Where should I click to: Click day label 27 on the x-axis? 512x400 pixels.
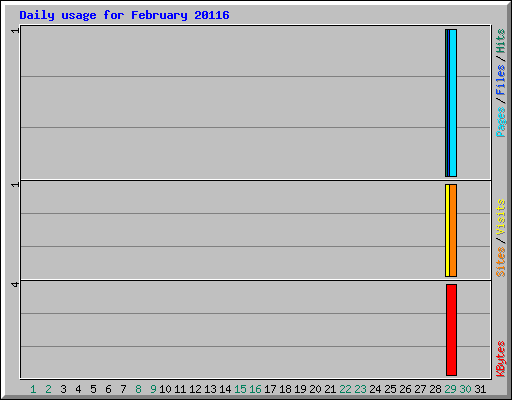tap(420, 389)
